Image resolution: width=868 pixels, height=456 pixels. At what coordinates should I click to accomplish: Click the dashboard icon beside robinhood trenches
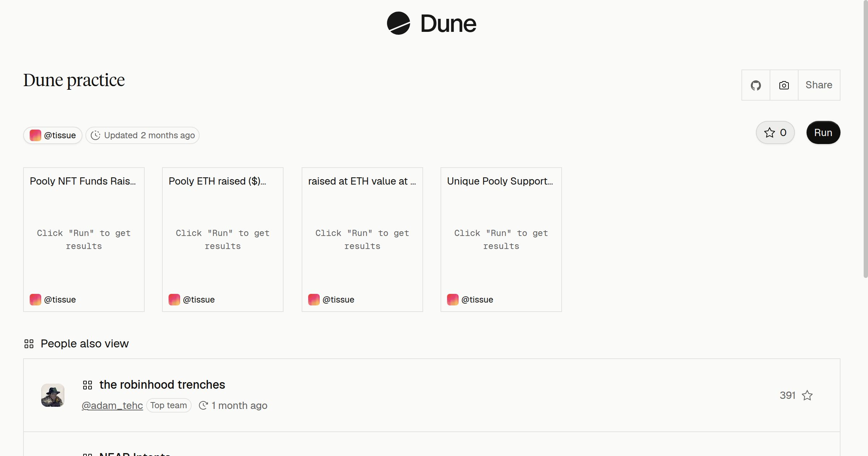(88, 385)
